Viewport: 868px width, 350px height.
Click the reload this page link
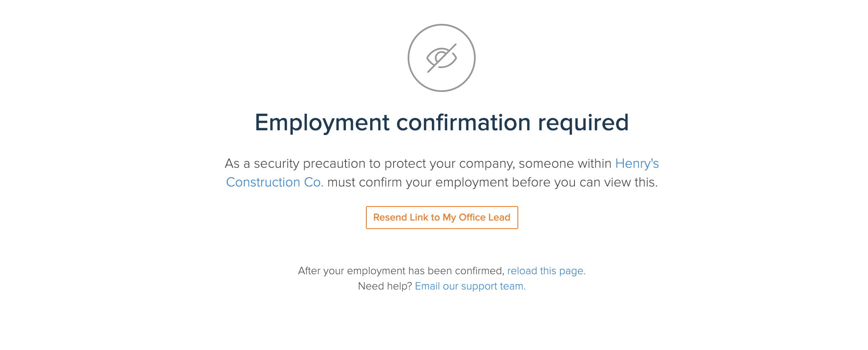pos(546,271)
